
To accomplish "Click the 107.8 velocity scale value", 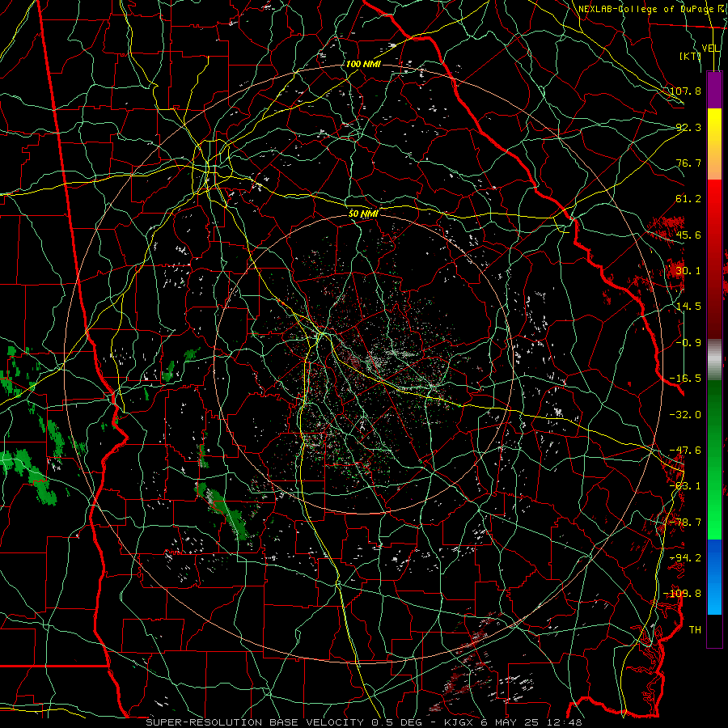I will click(x=686, y=91).
